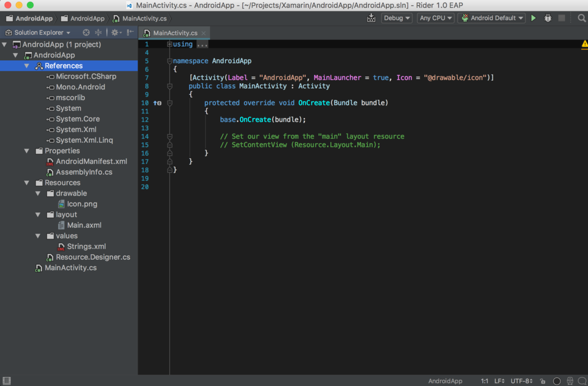This screenshot has width=588, height=386.
Task: Fold the OnCreate method on line 10
Action: pos(169,103)
